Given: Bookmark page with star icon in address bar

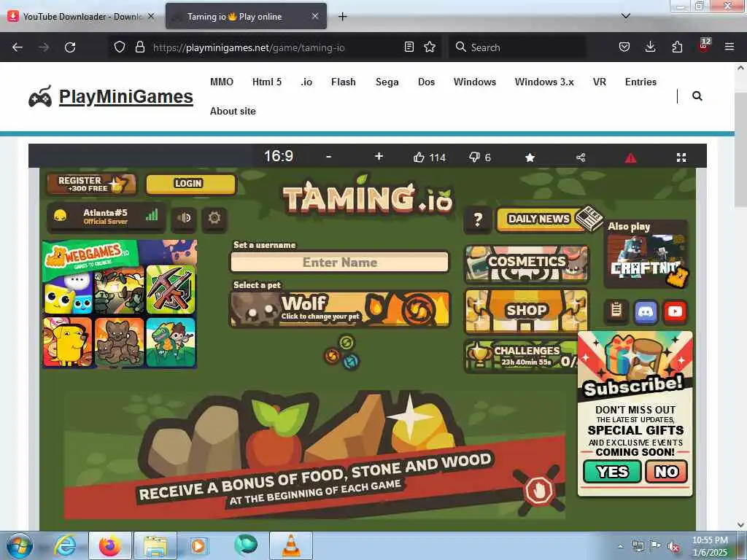Looking at the screenshot, I should tap(430, 47).
